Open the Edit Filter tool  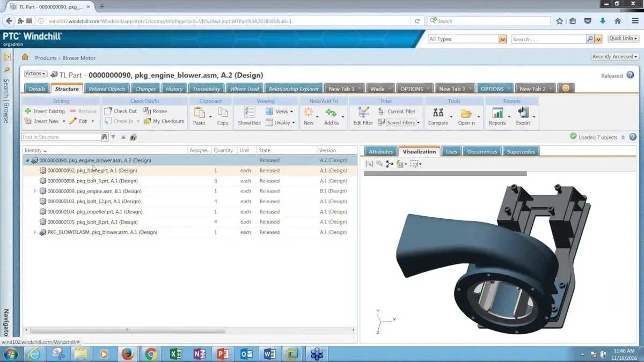point(363,113)
